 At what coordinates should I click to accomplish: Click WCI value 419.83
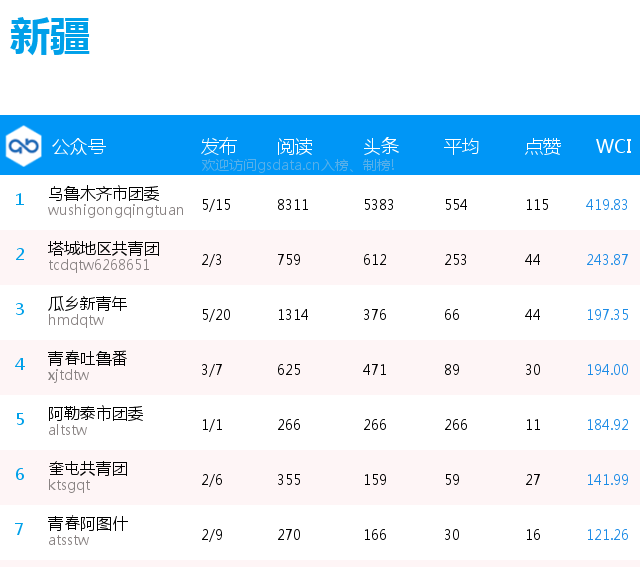pyautogui.click(x=607, y=205)
